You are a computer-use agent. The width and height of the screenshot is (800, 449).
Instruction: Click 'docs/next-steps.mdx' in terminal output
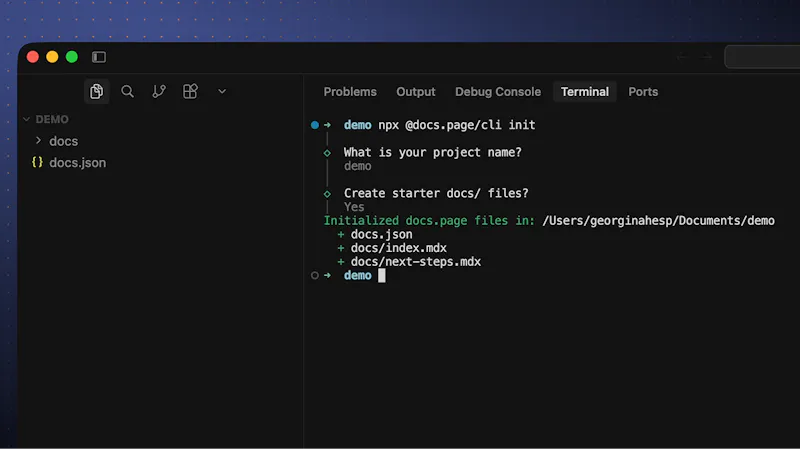tap(416, 262)
